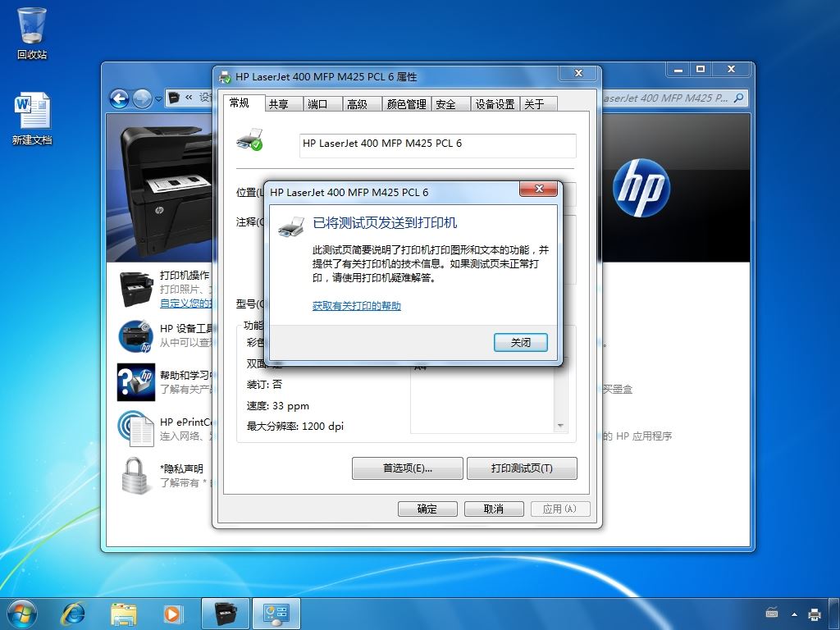Click the 打印测试页(T) button
Viewport: 840px width, 630px height.
pyautogui.click(x=522, y=468)
